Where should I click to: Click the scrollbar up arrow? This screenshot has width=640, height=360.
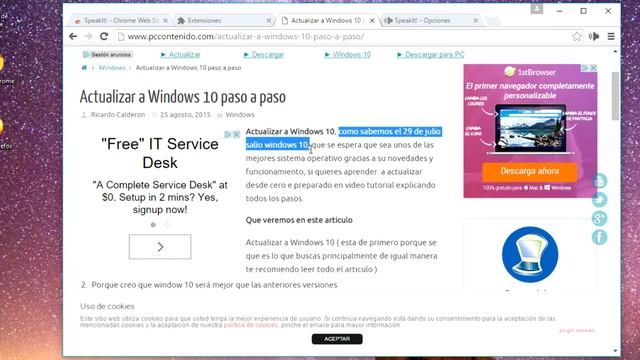coord(615,52)
